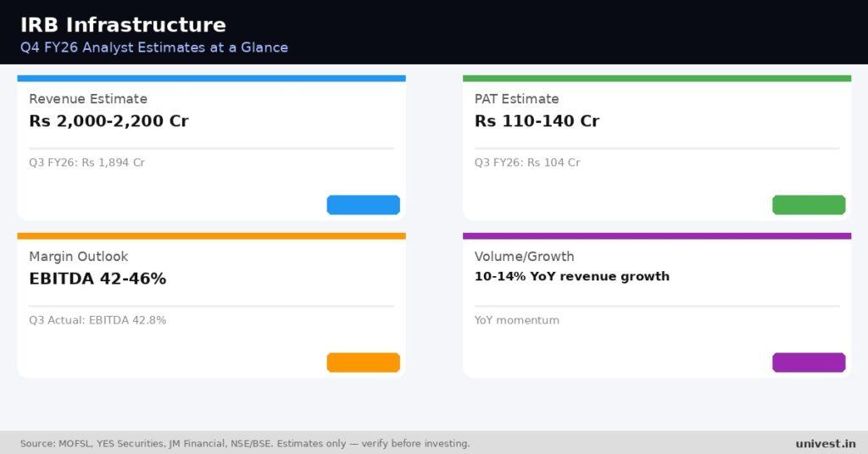Image resolution: width=868 pixels, height=454 pixels.
Task: Select the EBITDA 42-46% value
Action: coord(97,278)
